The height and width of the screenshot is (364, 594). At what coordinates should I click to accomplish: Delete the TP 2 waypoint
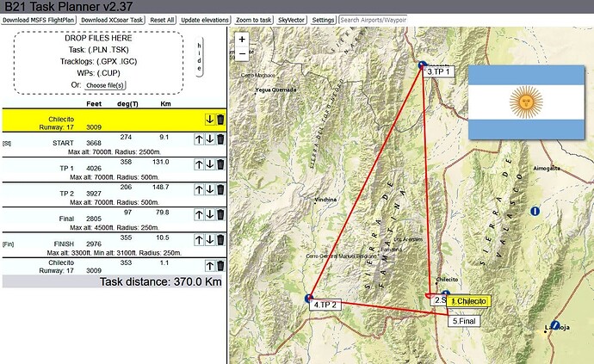(x=220, y=189)
